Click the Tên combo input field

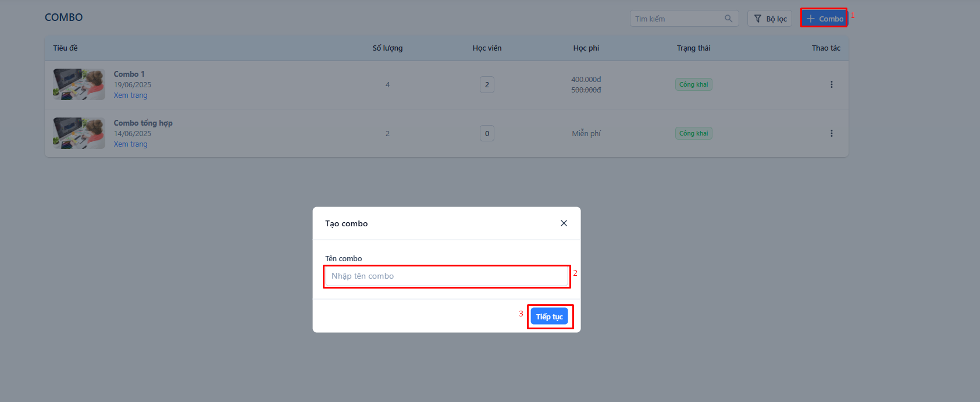click(x=447, y=276)
